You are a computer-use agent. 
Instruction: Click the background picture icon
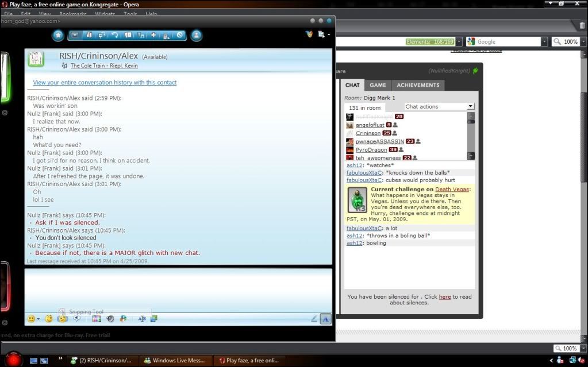coord(153,319)
